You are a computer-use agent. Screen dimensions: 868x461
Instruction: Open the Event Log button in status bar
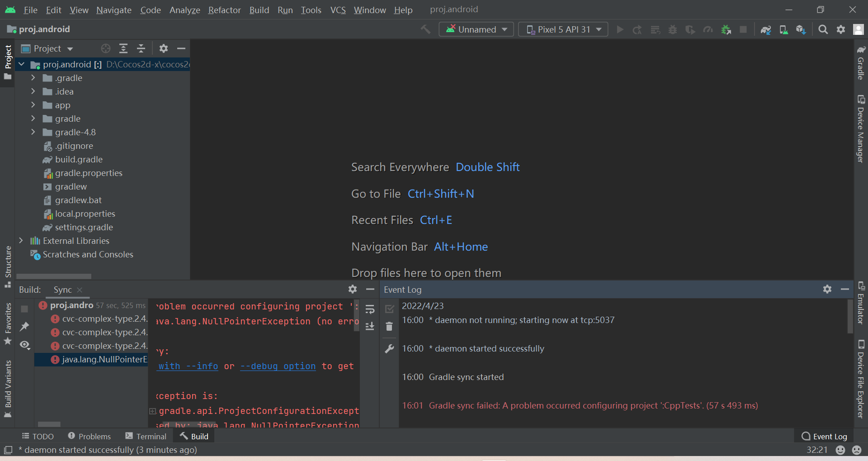(824, 436)
